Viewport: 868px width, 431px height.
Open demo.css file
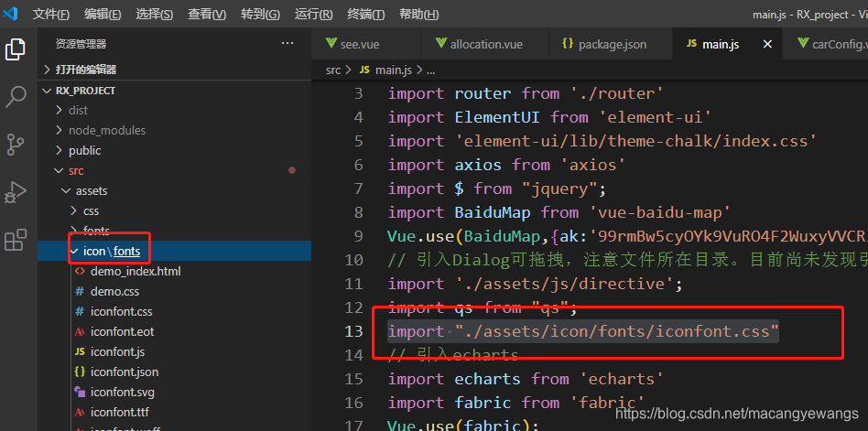click(174, 292)
